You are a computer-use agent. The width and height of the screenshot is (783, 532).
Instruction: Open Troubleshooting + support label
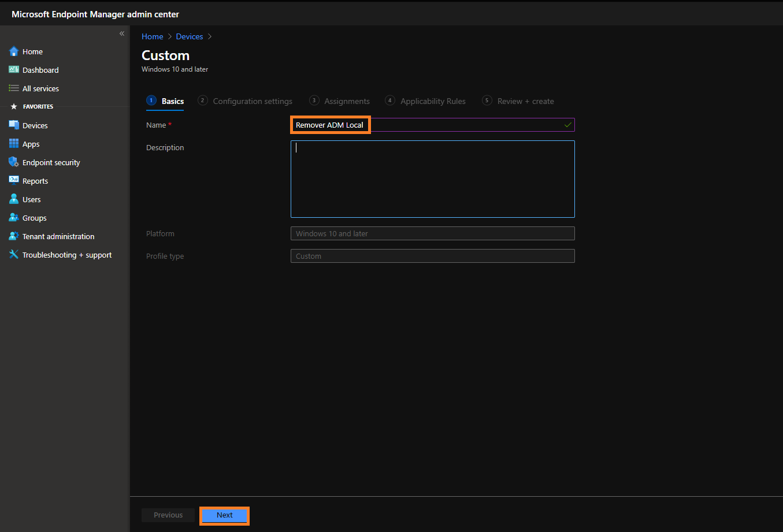(x=67, y=255)
